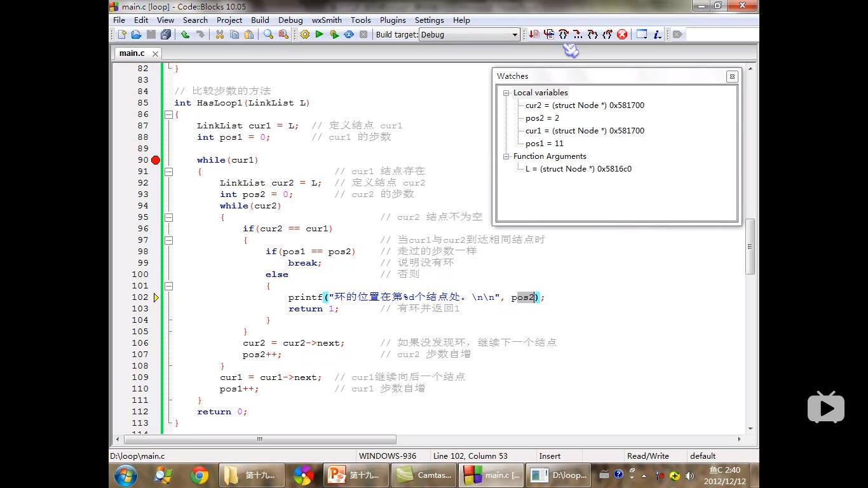
Task: Click the horizontal scrollbar under the editor
Action: pyautogui.click(x=261, y=439)
